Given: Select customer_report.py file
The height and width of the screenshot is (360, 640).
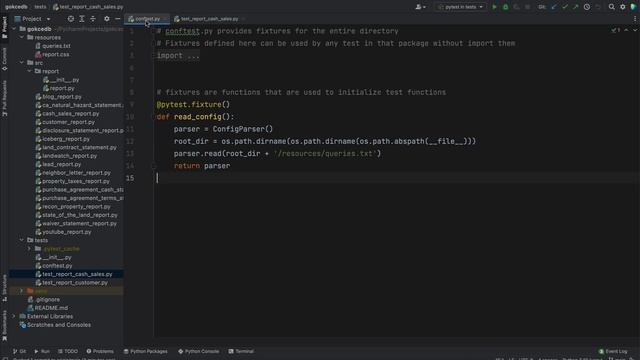Looking at the screenshot, I should pyautogui.click(x=65, y=122).
